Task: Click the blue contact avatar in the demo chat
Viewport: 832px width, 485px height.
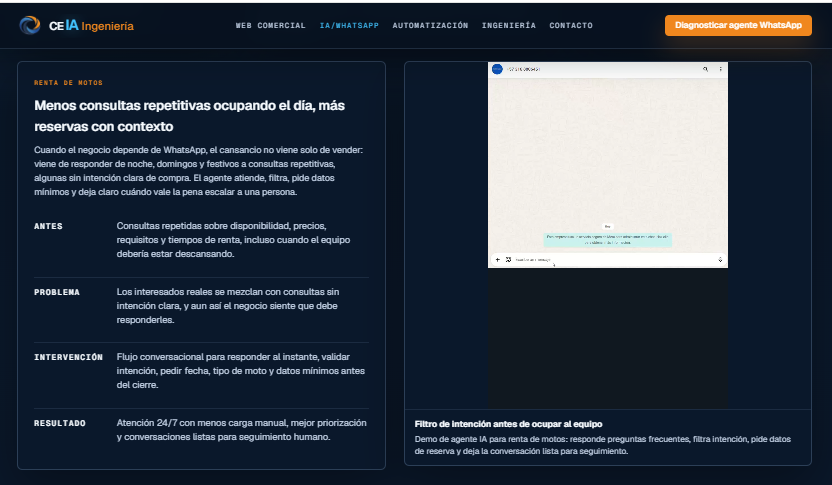Action: point(497,69)
